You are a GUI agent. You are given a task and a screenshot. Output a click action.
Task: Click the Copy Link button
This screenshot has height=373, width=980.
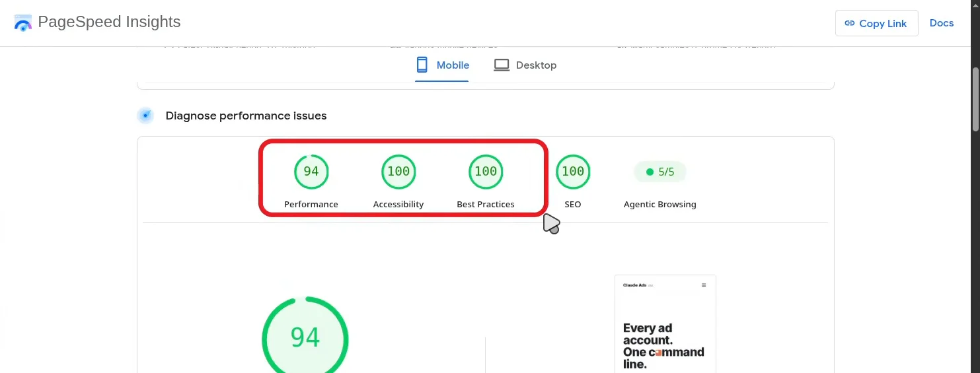coord(876,23)
